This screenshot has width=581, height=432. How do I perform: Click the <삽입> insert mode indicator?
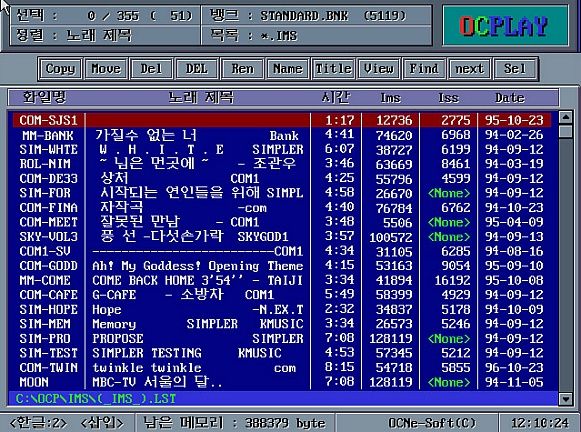click(x=102, y=423)
